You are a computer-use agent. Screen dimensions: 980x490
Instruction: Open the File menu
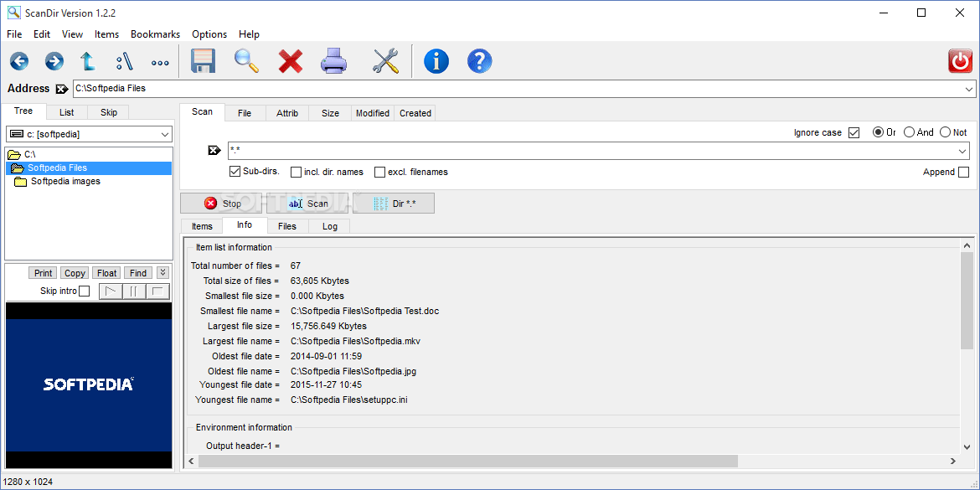tap(14, 34)
